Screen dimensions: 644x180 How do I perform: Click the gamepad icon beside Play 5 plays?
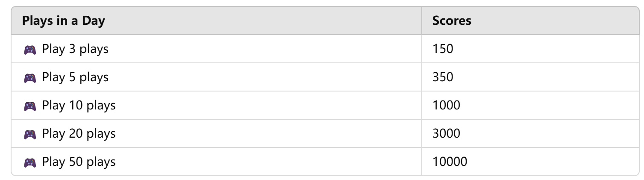[30, 78]
